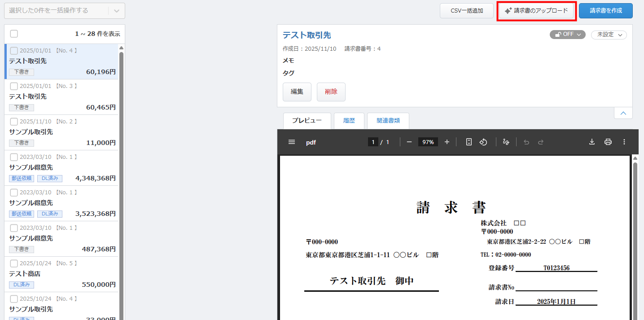644x320 pixels.
Task: Open the PDF viewer more actions menu
Action: (624, 142)
